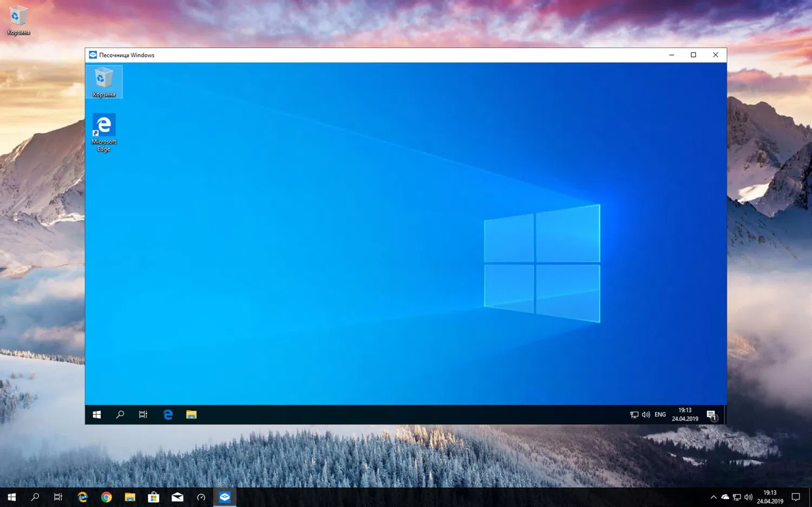Switch to Windows Sandbox via its taskbar icon
The width and height of the screenshot is (812, 507).
pos(225,497)
